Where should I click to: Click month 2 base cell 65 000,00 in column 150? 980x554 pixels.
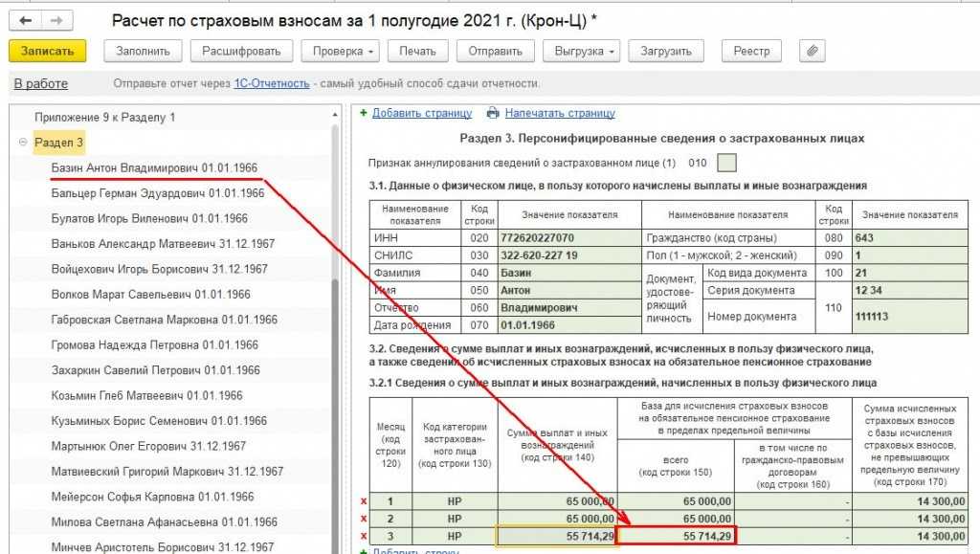pos(676,519)
